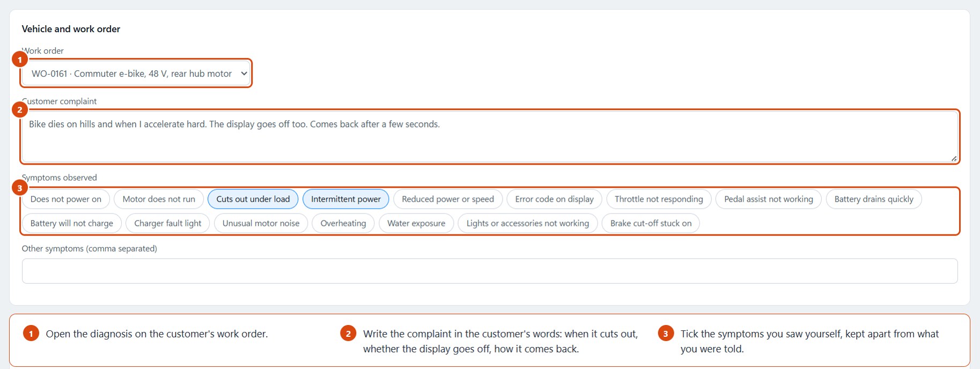Screen dimensions: 980x369
Task: Click the 'Symptoms observed' label
Action: 60,178
